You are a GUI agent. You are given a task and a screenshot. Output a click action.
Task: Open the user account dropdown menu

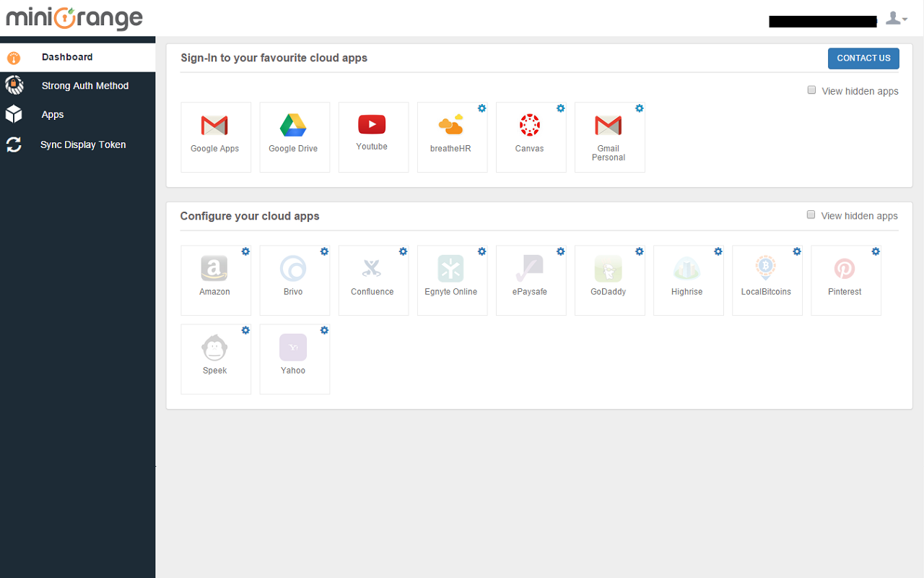pos(896,18)
